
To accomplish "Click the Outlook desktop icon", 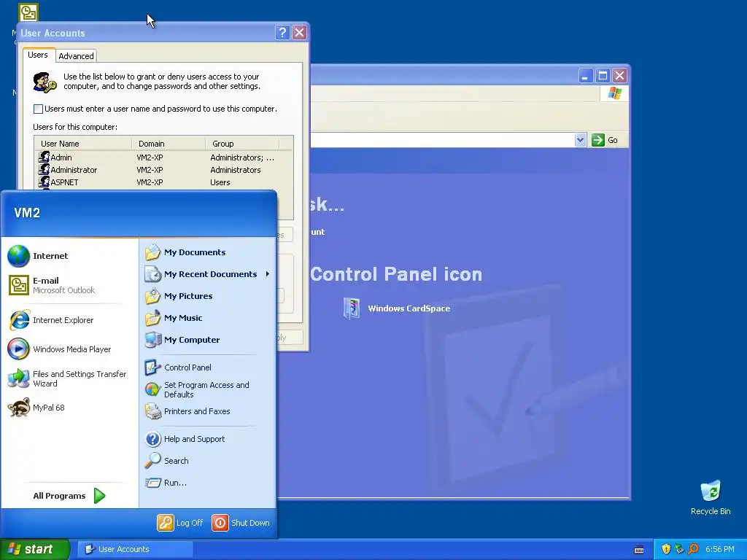I will [x=28, y=12].
